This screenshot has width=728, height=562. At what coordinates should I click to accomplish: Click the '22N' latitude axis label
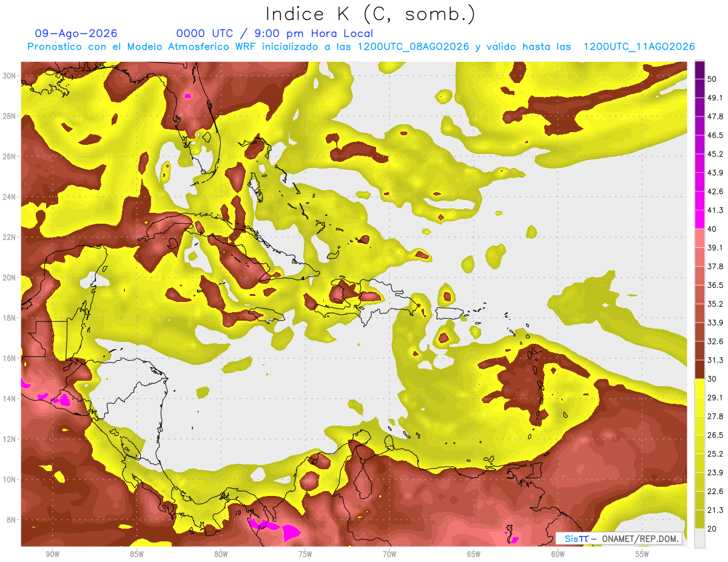point(9,237)
